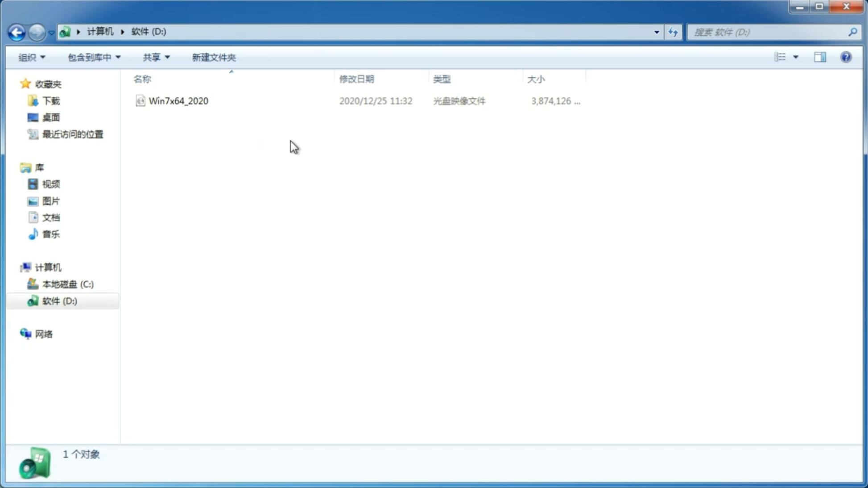The width and height of the screenshot is (868, 488).
Task: Select 视频 library category
Action: pyautogui.click(x=51, y=184)
